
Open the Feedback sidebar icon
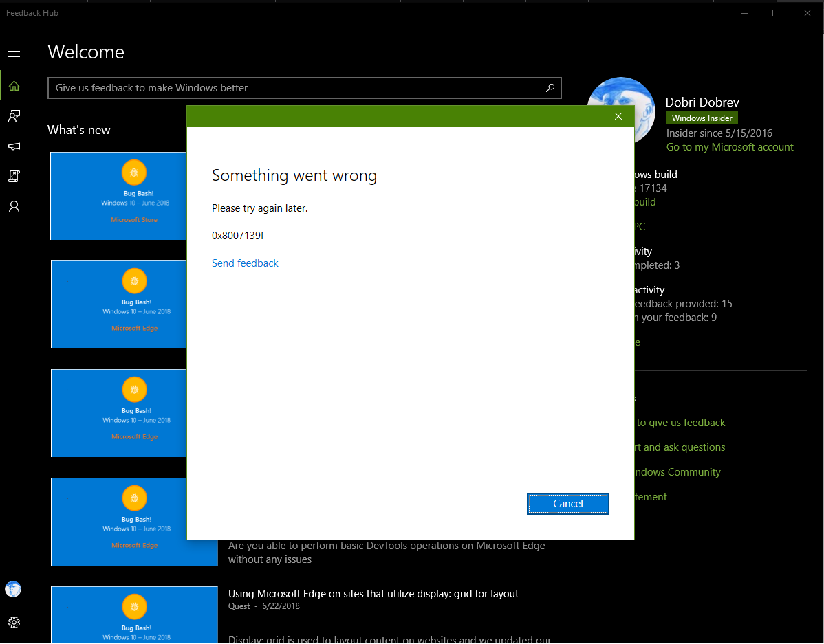(x=14, y=116)
